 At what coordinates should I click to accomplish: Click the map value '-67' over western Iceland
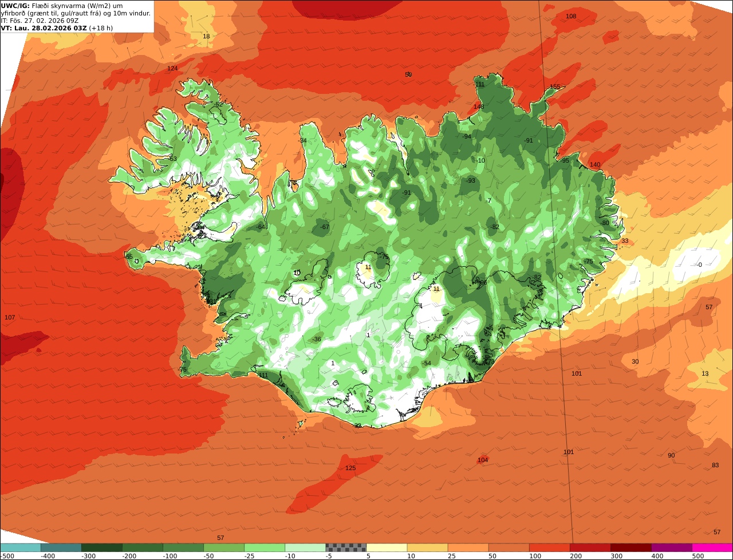325,227
